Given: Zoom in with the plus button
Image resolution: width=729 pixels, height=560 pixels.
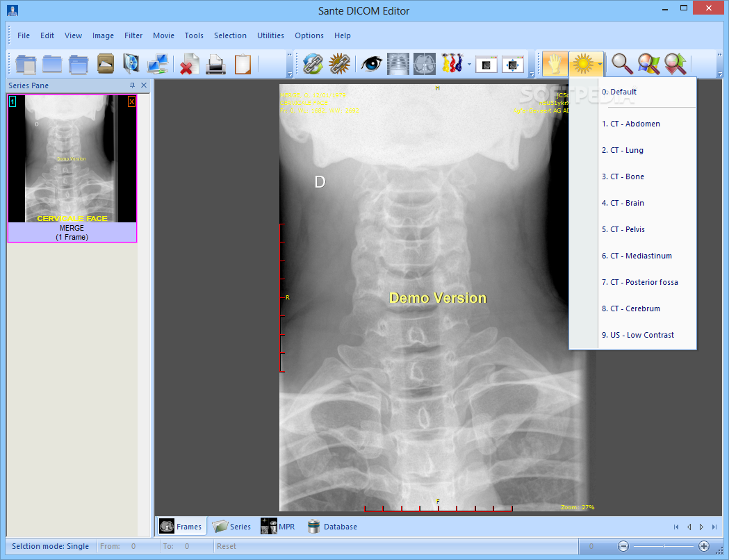Looking at the screenshot, I should pyautogui.click(x=704, y=547).
